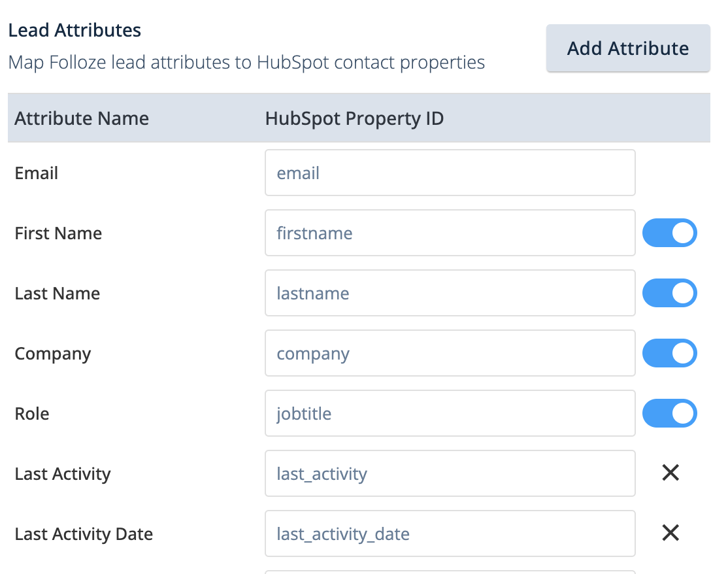Click the Add Attribute button
This screenshot has height=574, width=728.
628,48
